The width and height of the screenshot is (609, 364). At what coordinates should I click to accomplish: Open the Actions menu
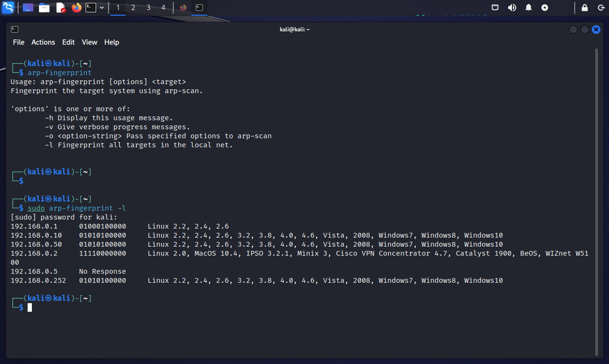43,42
